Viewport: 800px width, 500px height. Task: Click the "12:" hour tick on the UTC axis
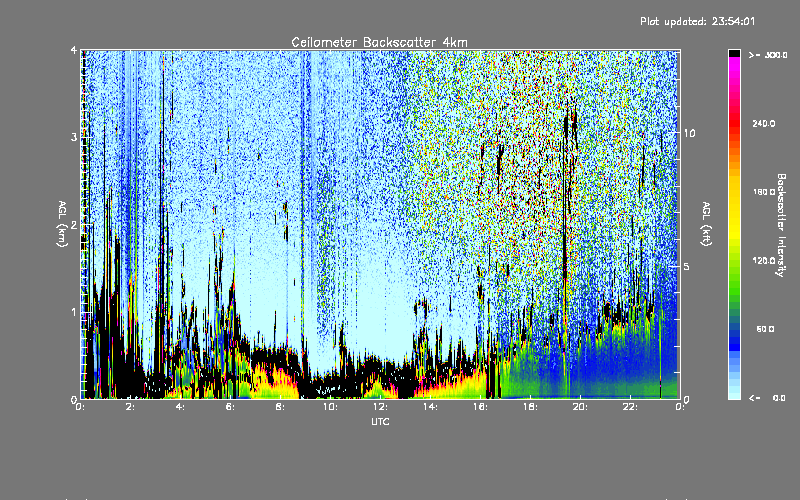click(380, 407)
